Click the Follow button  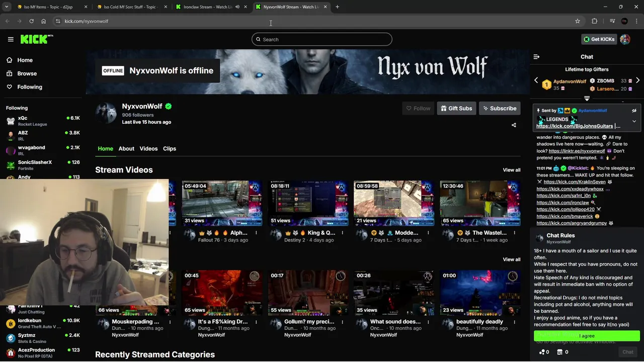(x=418, y=108)
